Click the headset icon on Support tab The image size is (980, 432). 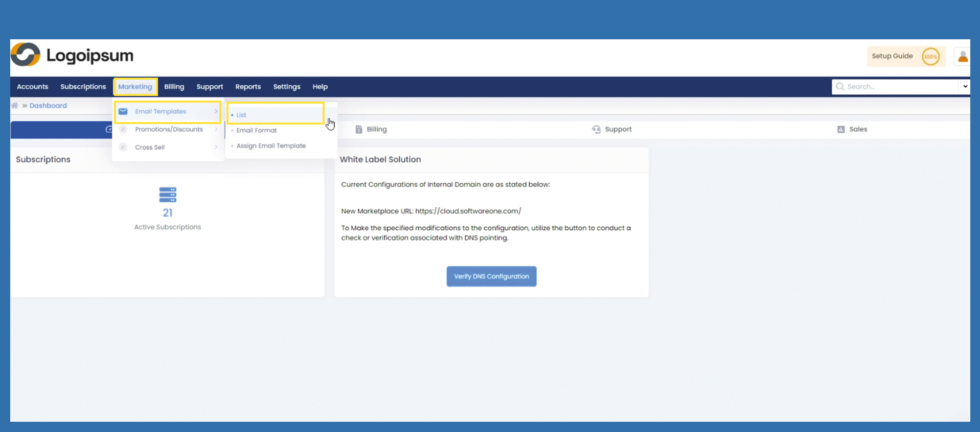[596, 129]
